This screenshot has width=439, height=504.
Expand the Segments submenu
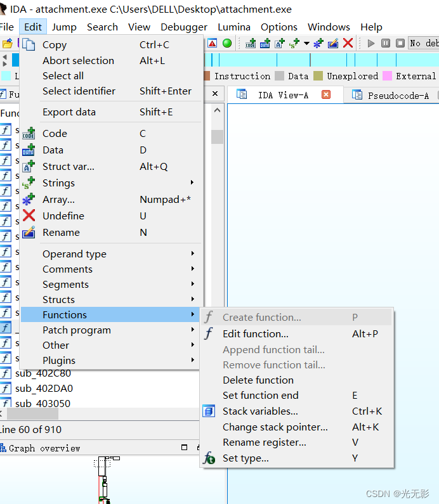110,284
